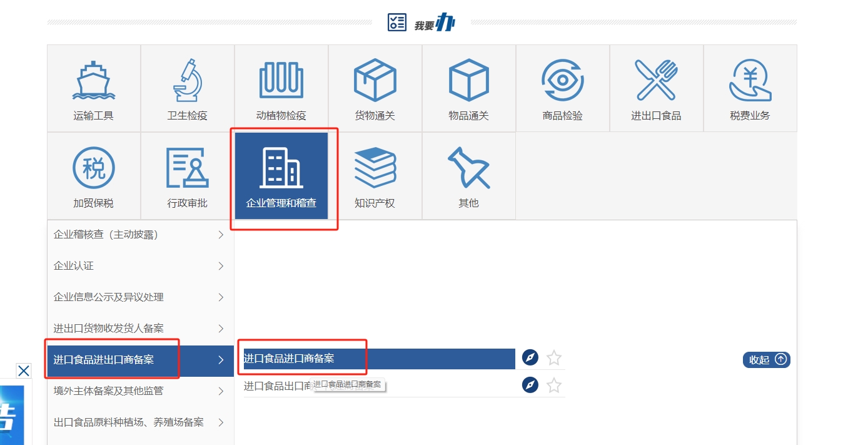The image size is (868, 445).
Task: Open the 进口食品进口商备案 link
Action: point(289,359)
